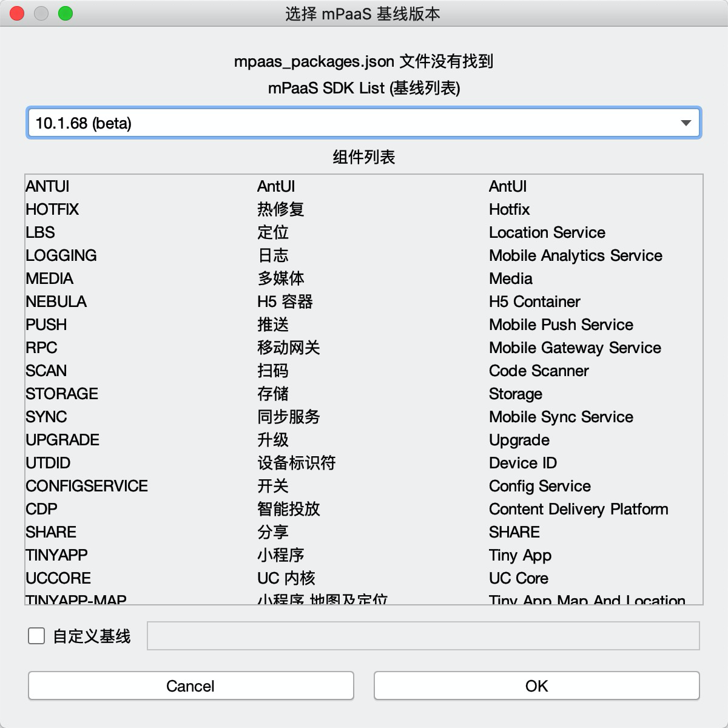Click the H5 Container description

[x=534, y=302]
